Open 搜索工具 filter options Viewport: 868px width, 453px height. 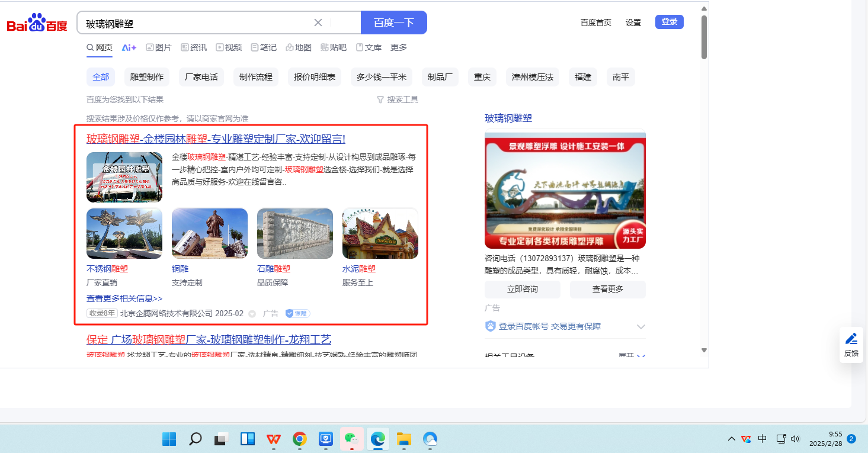pyautogui.click(x=398, y=99)
